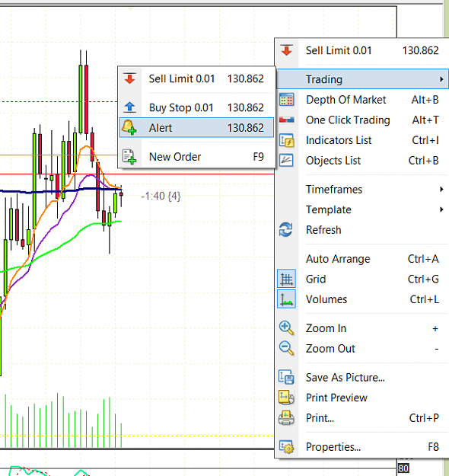Expand the Timeframes submenu arrow
The width and height of the screenshot is (449, 476).
tap(441, 189)
